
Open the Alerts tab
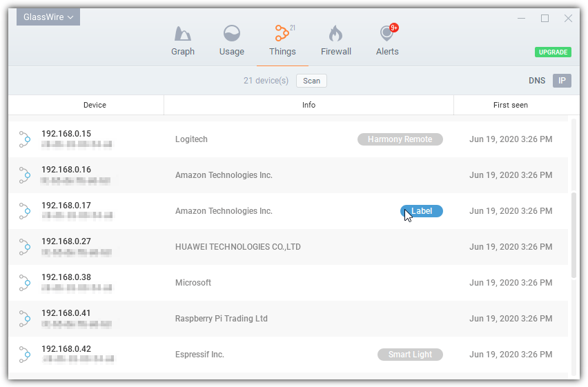(x=387, y=41)
